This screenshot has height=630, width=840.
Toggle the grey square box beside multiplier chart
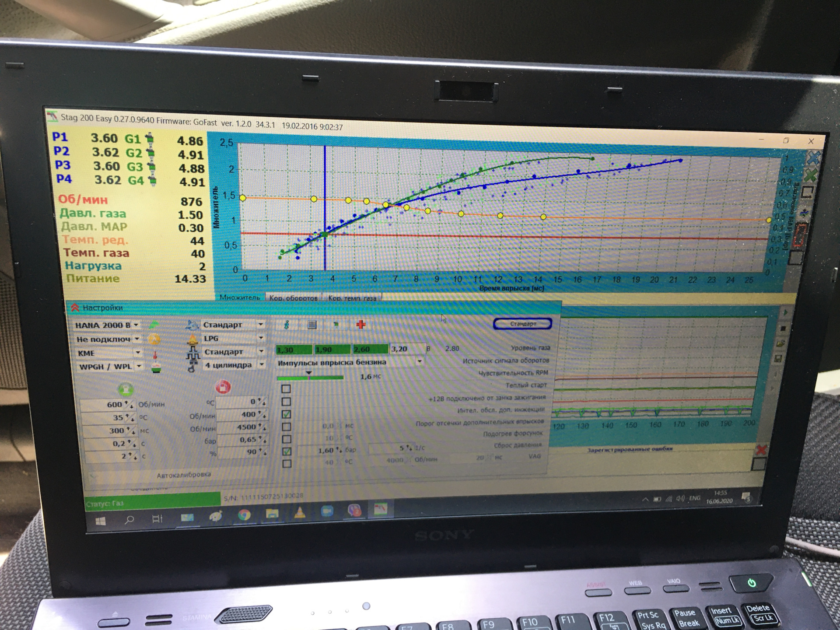795,257
